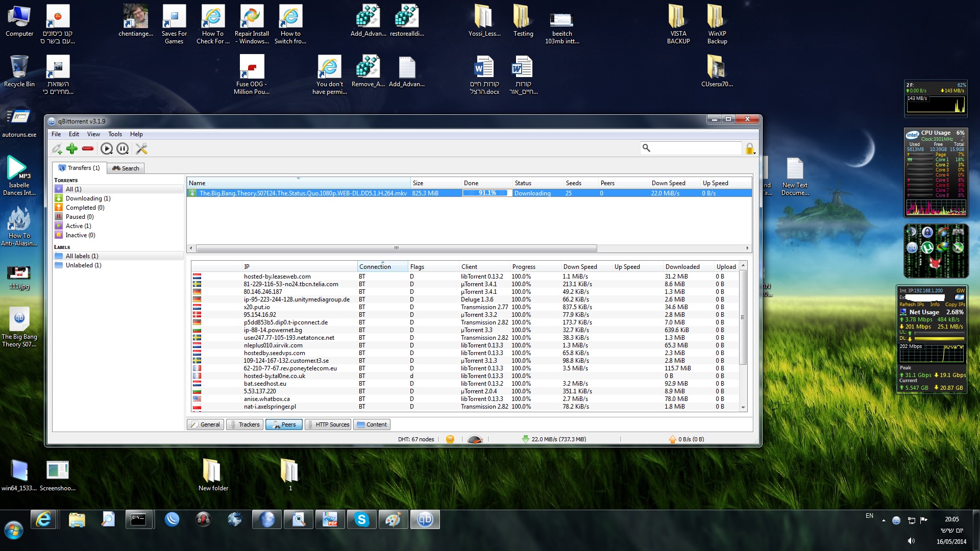Click the Windows Start orb
The image size is (980, 551).
(x=14, y=530)
